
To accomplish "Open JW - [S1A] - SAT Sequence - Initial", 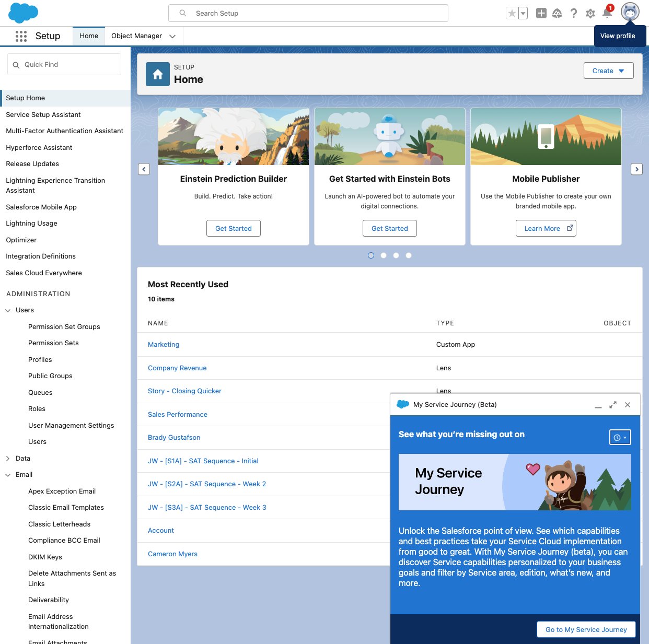I will 203,461.
